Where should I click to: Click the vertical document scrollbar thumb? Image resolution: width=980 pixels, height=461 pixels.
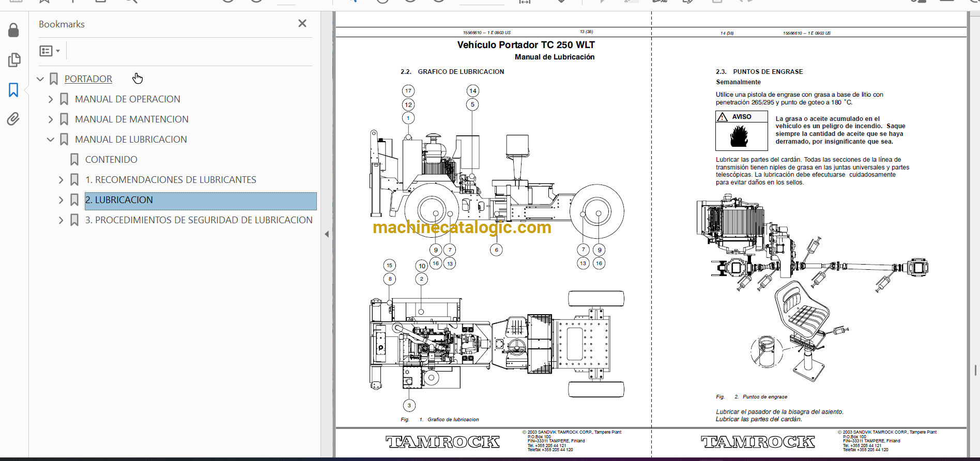(975, 370)
